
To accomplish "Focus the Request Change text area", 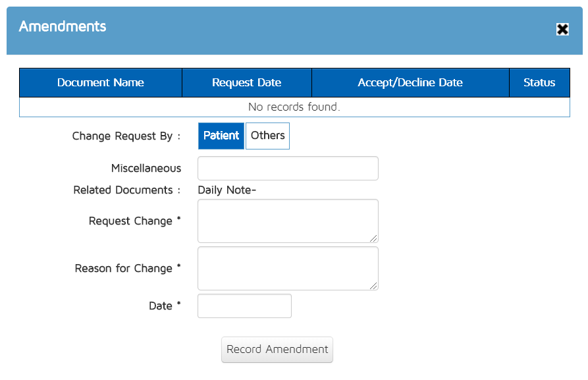I will (288, 221).
